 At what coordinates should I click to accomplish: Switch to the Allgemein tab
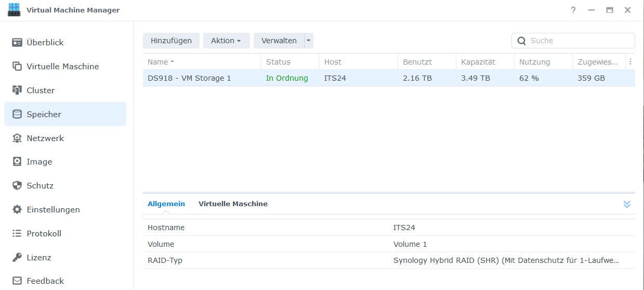pyautogui.click(x=166, y=204)
